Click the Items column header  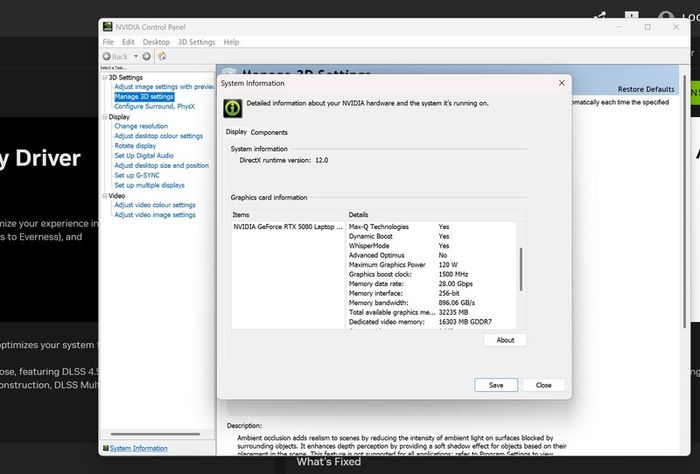(x=288, y=215)
